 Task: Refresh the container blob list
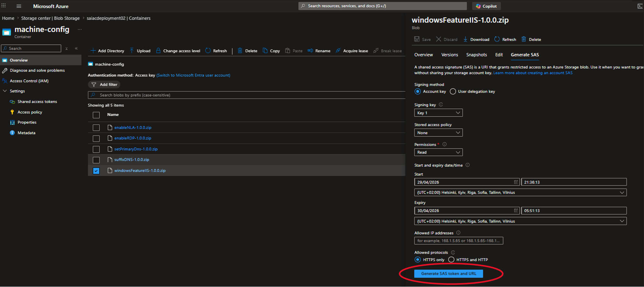tap(216, 51)
